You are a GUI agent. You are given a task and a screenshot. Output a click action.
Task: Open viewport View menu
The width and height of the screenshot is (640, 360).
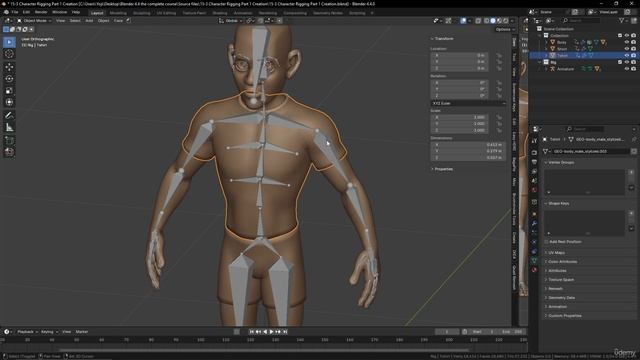tap(60, 20)
